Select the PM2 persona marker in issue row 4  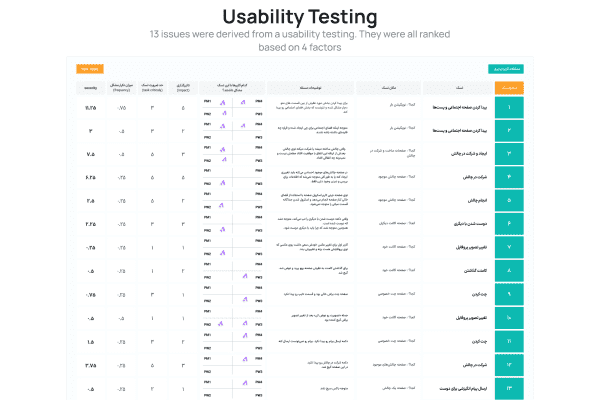pos(223,183)
